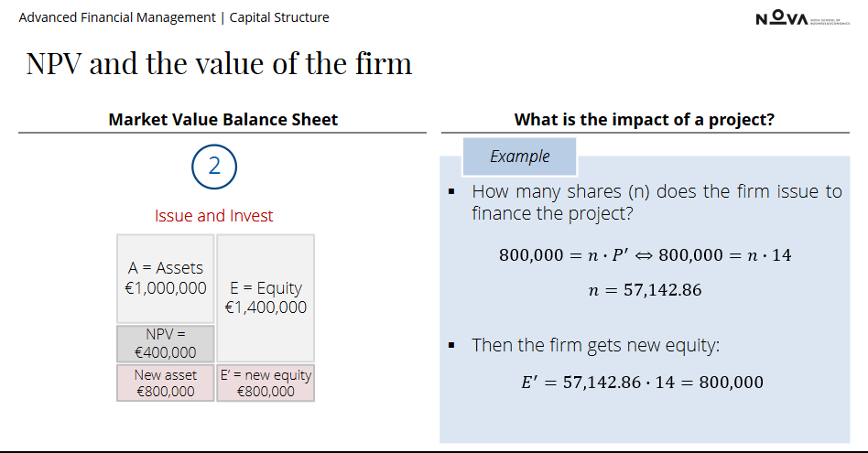Click the Capital Structure header text
The image size is (868, 453).
[279, 17]
